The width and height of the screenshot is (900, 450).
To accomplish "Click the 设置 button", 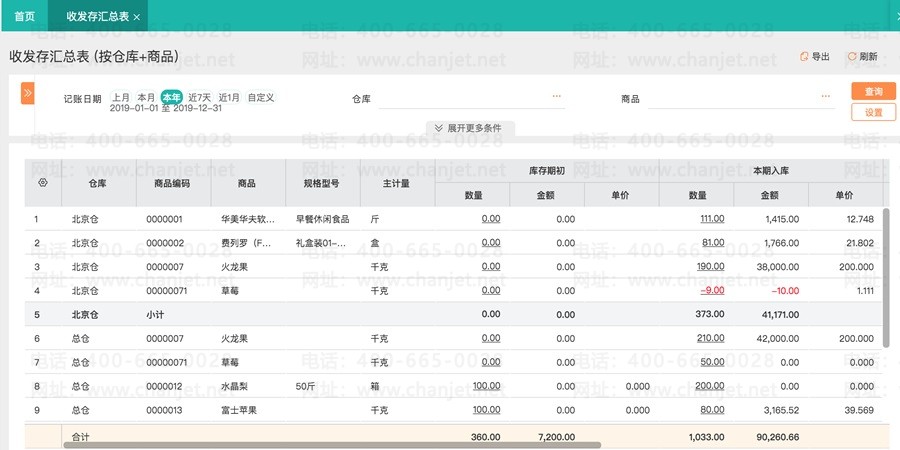I will coord(873,112).
